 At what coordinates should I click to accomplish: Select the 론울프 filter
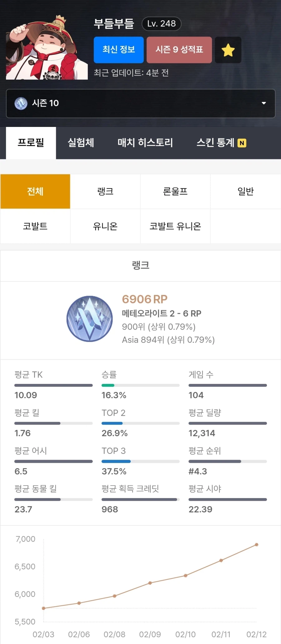click(175, 191)
